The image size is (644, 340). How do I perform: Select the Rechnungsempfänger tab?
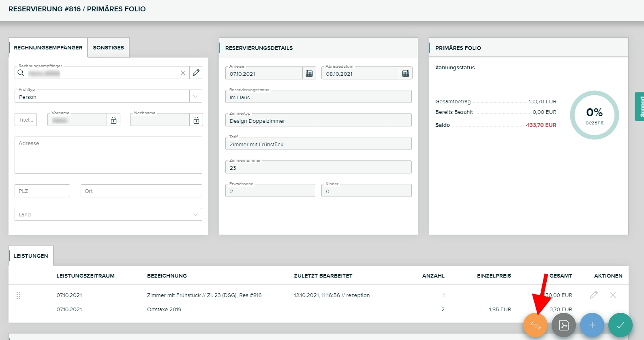(48, 47)
